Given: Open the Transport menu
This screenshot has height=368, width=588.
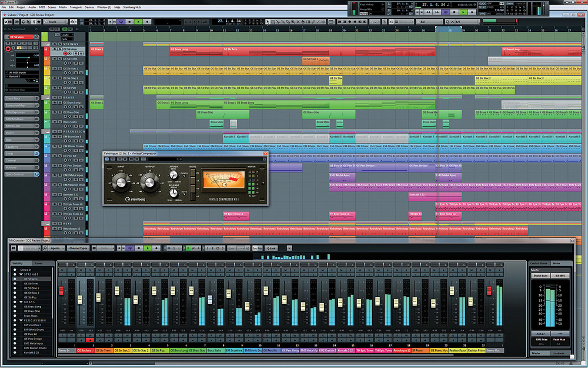Looking at the screenshot, I should click(x=75, y=7).
